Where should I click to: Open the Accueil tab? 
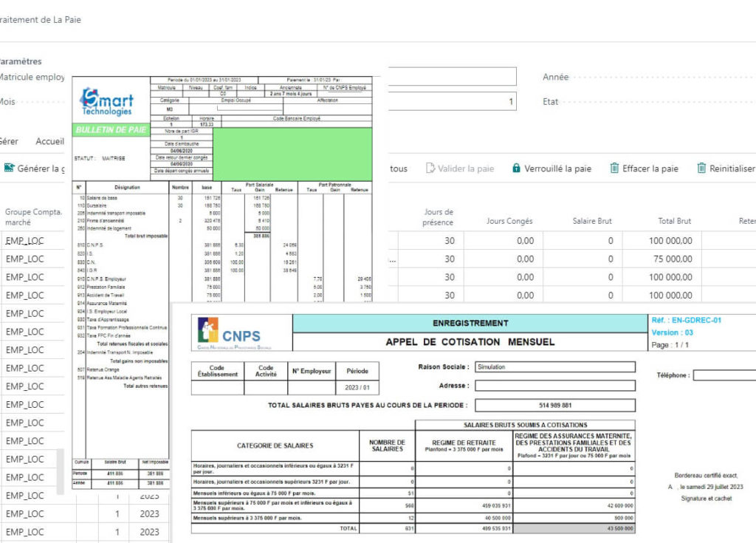(49, 141)
